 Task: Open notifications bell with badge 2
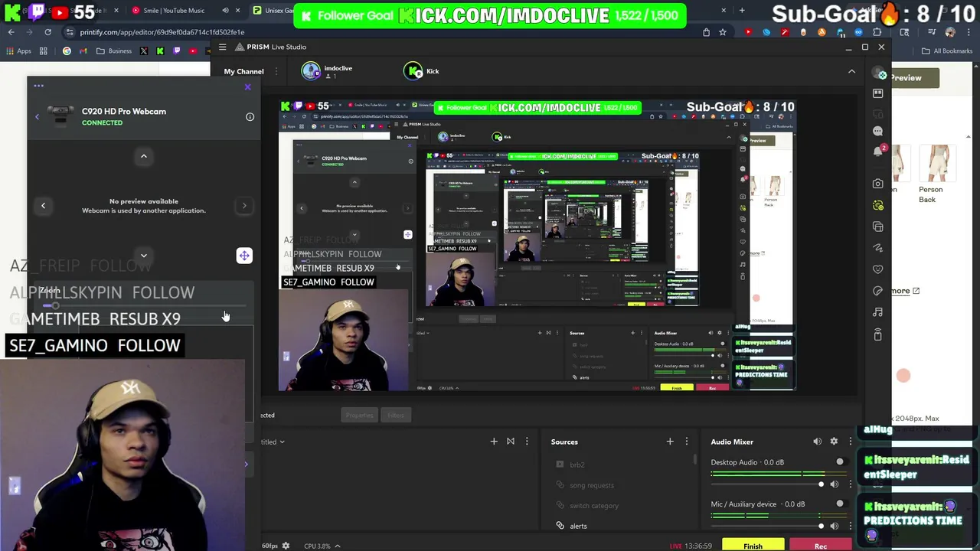pos(878,151)
